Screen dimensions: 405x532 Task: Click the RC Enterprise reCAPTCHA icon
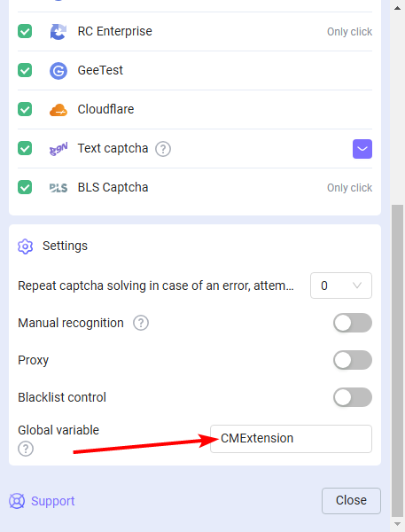[x=58, y=32]
